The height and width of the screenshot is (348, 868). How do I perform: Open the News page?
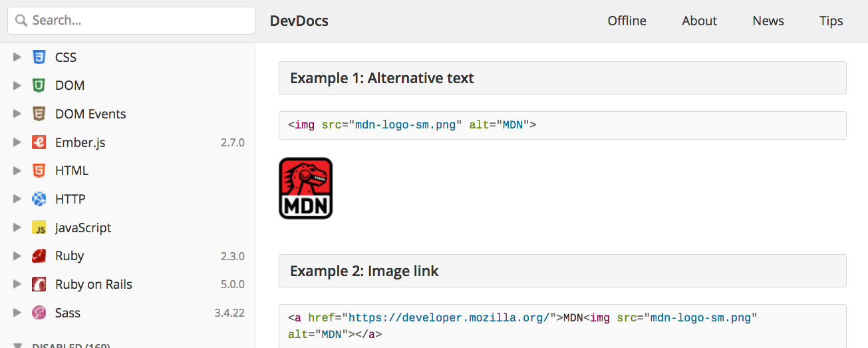[768, 21]
